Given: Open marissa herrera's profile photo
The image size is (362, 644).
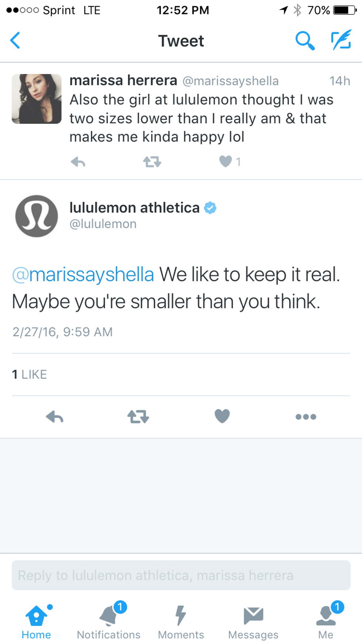Looking at the screenshot, I should (37, 99).
